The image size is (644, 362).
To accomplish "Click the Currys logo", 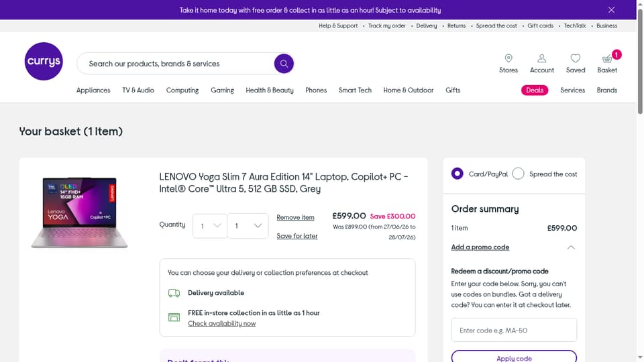I will (x=44, y=61).
